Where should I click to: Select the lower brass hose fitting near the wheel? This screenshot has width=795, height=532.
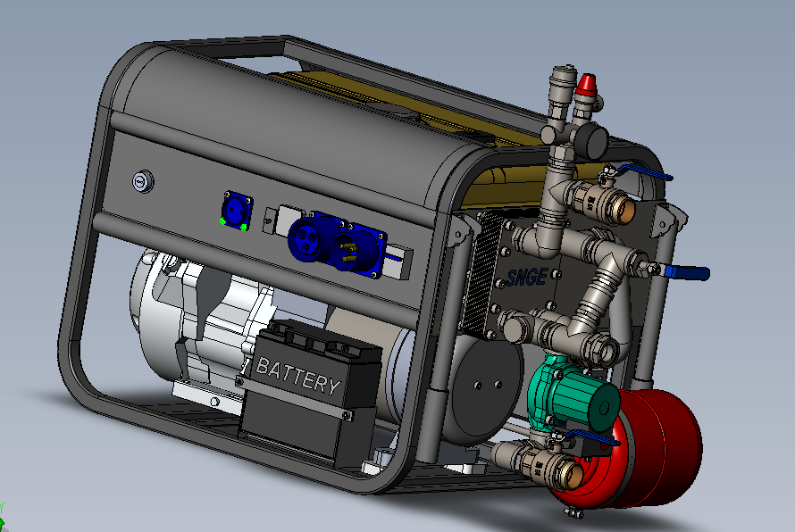click(x=566, y=471)
